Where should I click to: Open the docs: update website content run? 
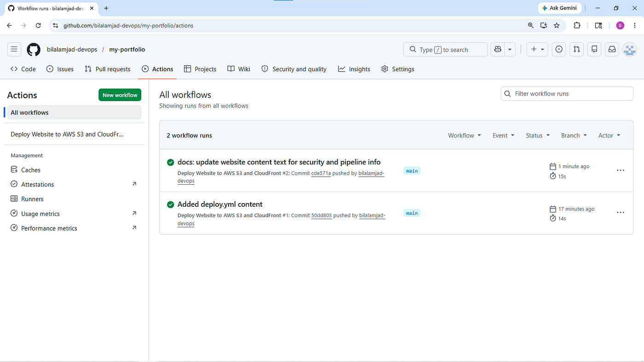(279, 162)
